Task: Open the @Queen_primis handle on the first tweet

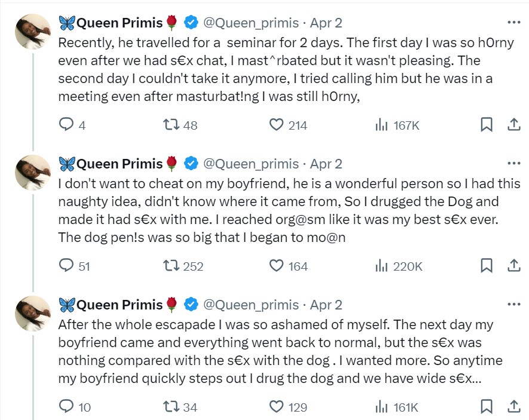Action: point(251,23)
